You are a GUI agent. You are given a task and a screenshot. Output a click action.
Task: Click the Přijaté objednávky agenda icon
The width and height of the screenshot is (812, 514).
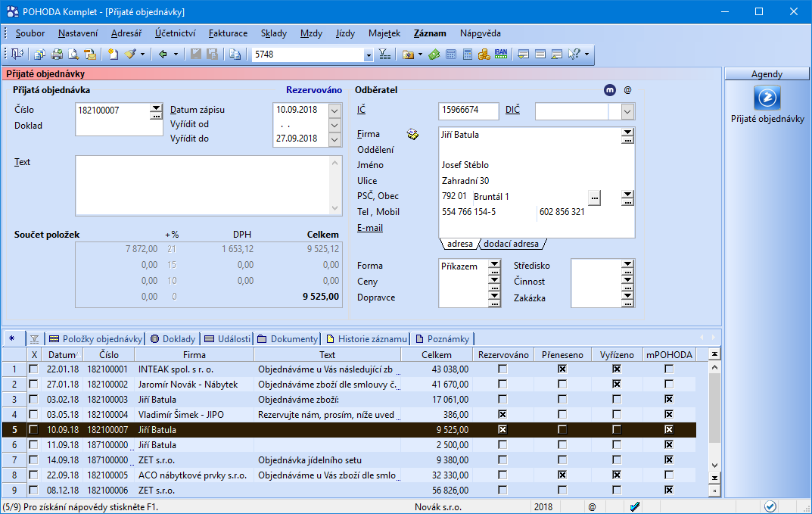click(x=767, y=98)
